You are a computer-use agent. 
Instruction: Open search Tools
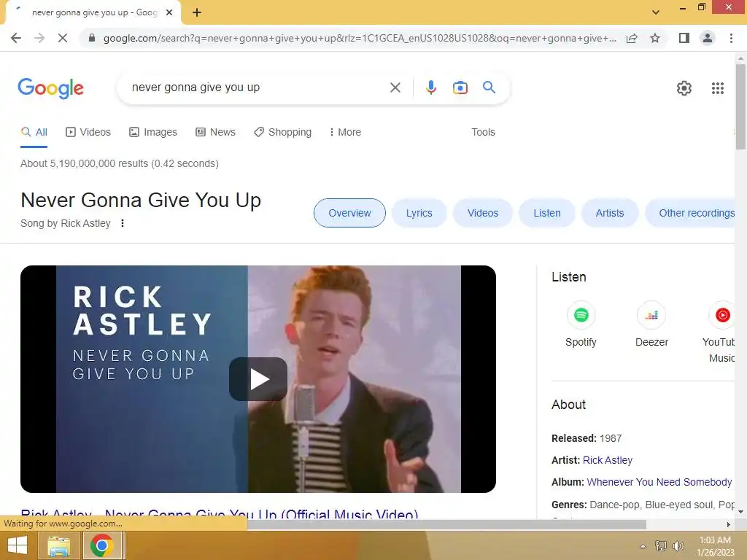click(483, 133)
